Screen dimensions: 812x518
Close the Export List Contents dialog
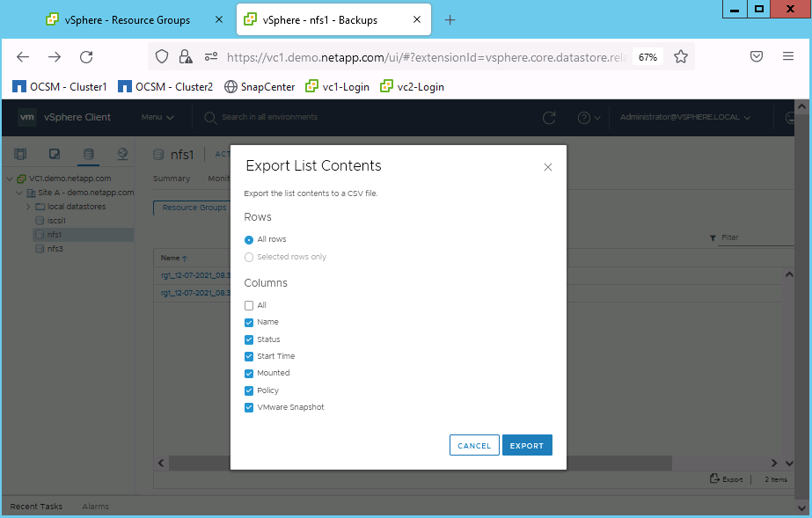pos(548,167)
